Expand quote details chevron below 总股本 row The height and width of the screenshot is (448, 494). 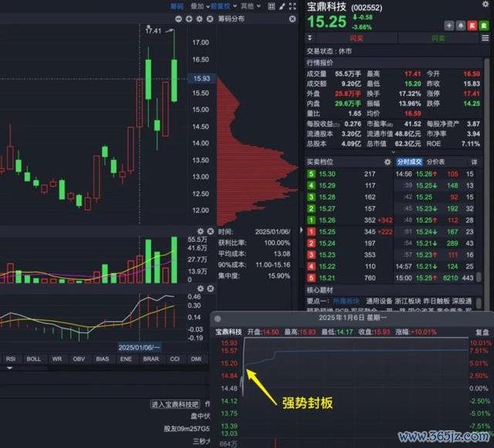393,152
